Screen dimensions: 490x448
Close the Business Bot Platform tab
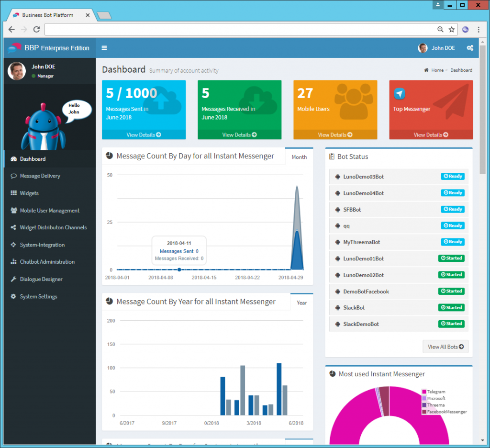pos(88,15)
